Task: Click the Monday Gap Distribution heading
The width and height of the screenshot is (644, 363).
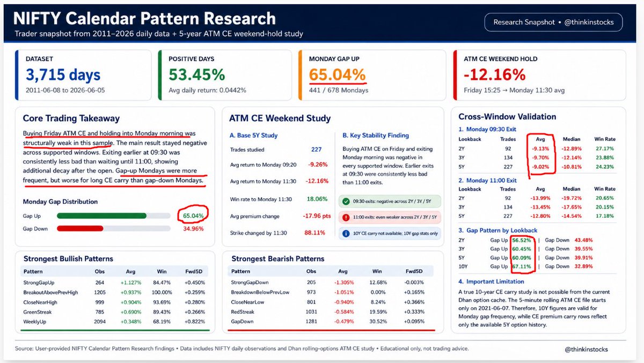Action: [60, 202]
